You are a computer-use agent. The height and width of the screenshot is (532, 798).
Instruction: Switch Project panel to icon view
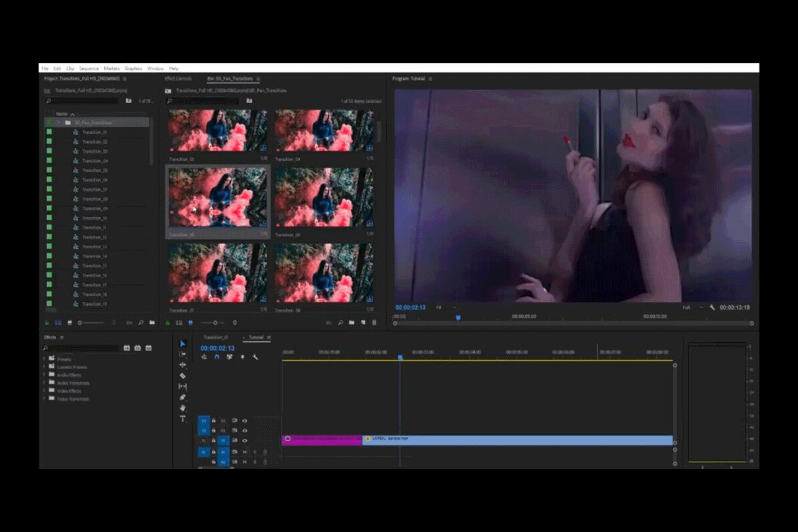69,323
